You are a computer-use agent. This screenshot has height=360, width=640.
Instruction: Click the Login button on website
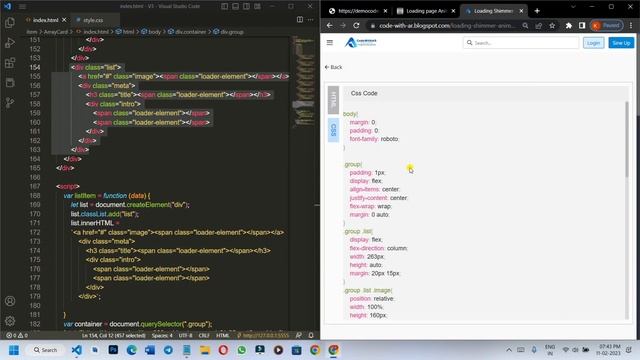(593, 43)
